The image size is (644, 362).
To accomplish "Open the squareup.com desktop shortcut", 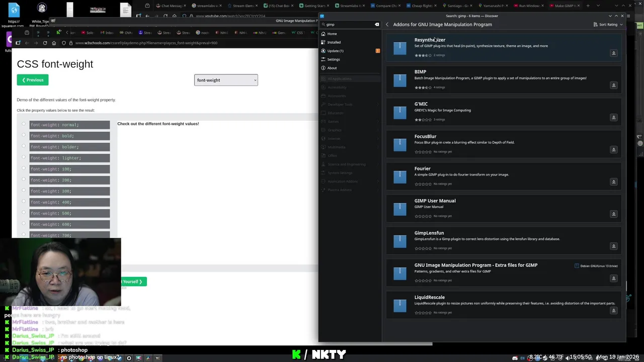I will [x=14, y=14].
